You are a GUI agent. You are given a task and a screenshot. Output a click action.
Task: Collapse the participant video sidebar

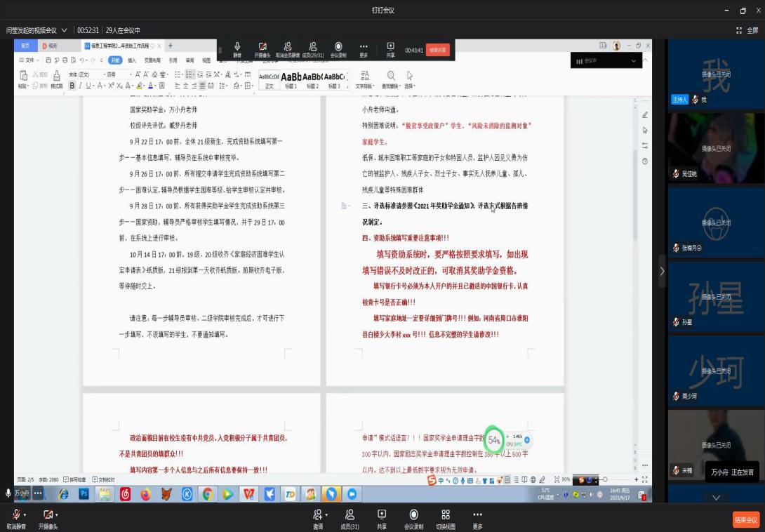tap(661, 271)
